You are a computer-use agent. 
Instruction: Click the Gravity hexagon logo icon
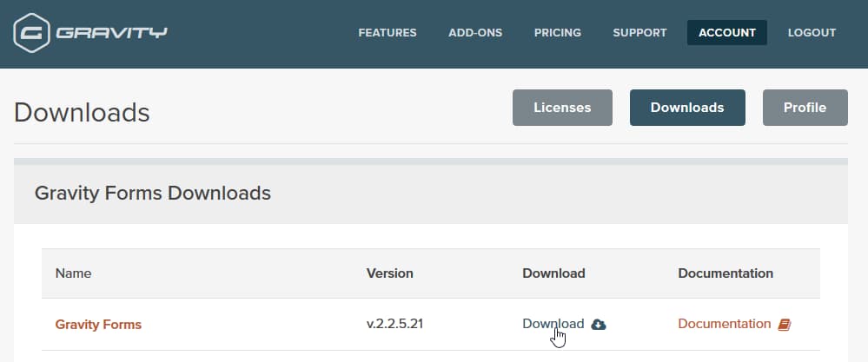point(31,33)
